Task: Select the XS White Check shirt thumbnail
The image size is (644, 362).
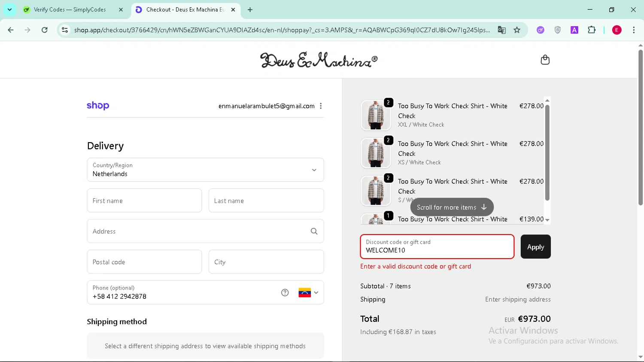Action: (x=376, y=153)
